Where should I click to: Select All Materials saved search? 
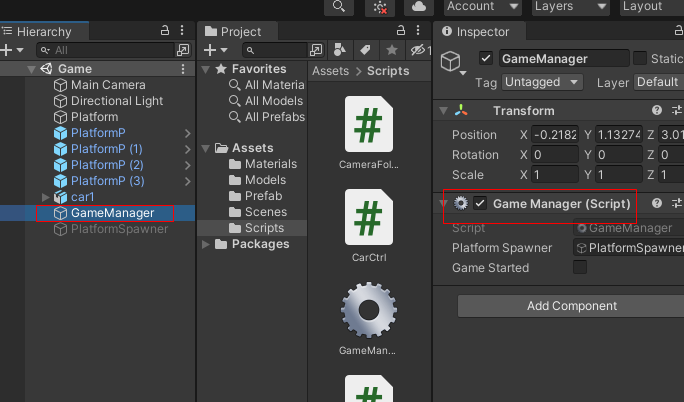(x=274, y=85)
